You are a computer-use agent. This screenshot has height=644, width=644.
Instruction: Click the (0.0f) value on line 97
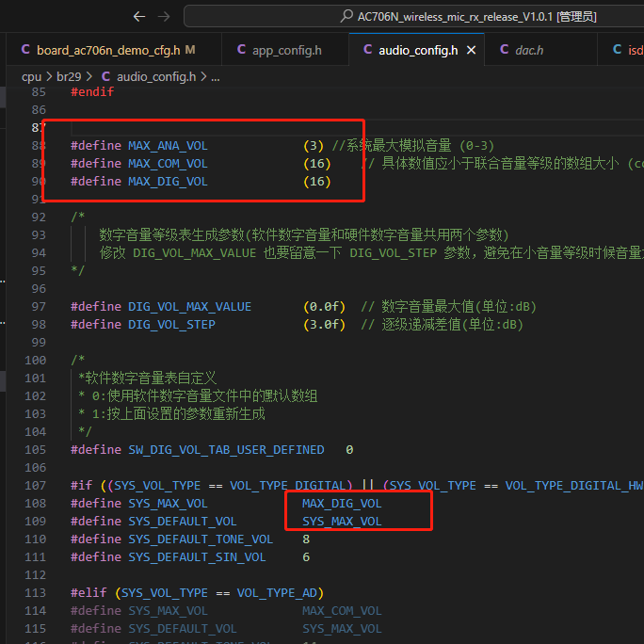pyautogui.click(x=324, y=307)
